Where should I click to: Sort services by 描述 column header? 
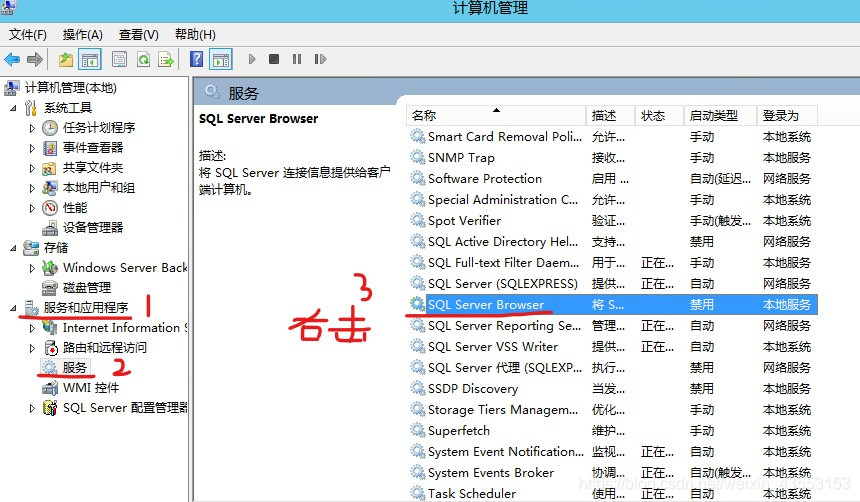point(610,116)
